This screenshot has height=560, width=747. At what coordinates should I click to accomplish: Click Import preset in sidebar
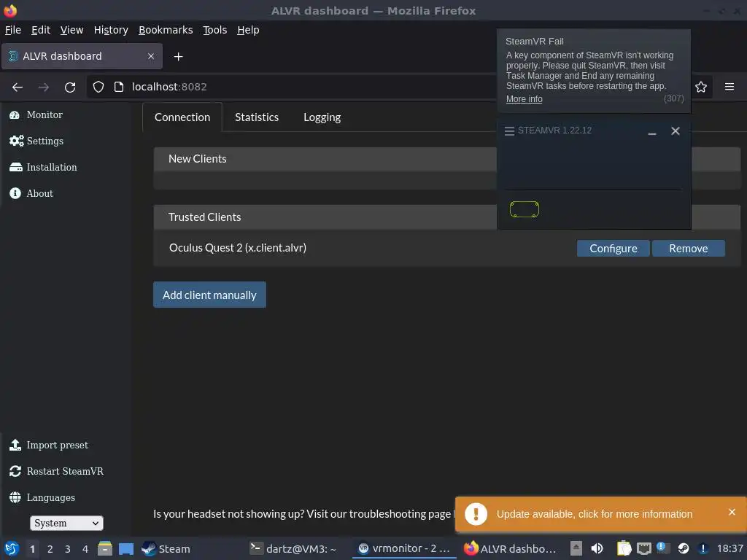[x=49, y=445]
